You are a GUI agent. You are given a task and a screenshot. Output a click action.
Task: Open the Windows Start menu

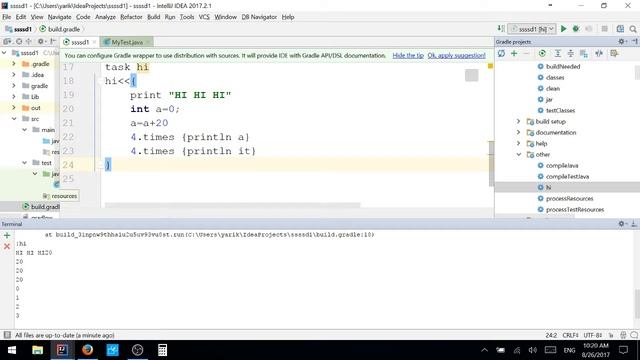pos(12,350)
